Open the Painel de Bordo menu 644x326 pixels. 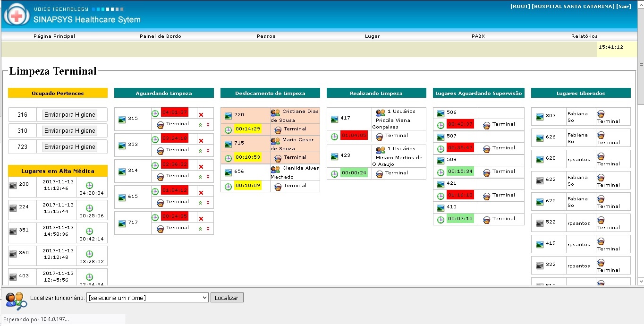click(x=160, y=36)
